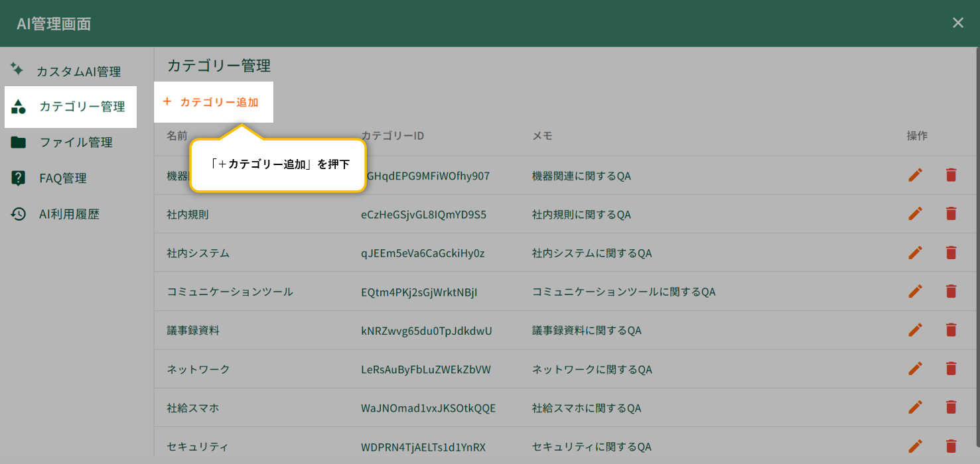
Task: Delete the 社給スマホ category
Action: (x=951, y=407)
